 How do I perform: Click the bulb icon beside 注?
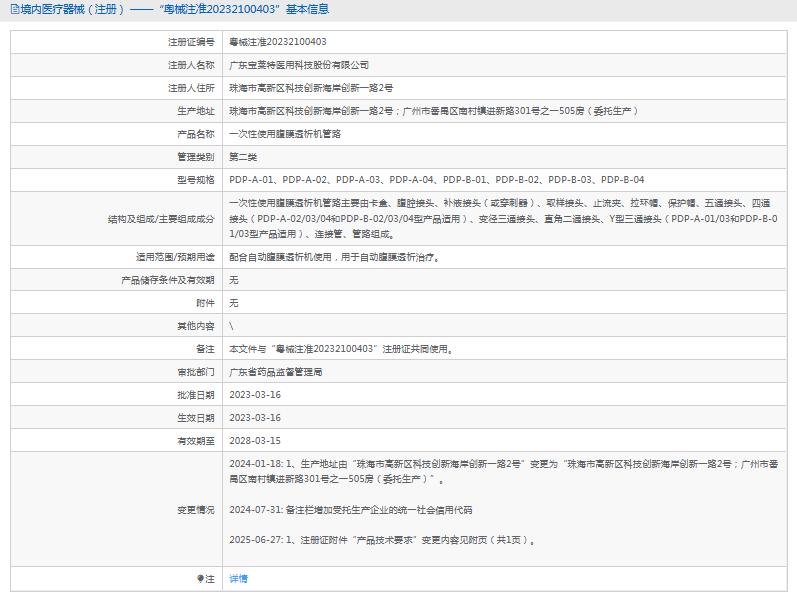point(200,579)
